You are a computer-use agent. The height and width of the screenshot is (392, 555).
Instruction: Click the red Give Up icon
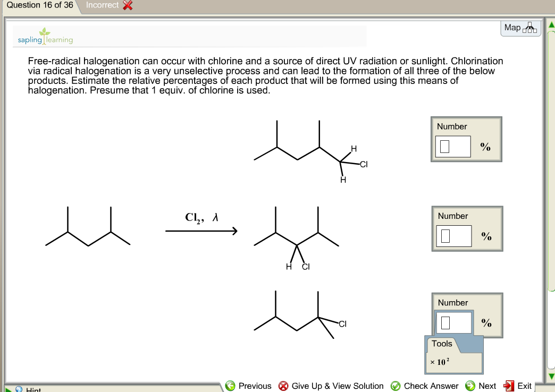(283, 386)
